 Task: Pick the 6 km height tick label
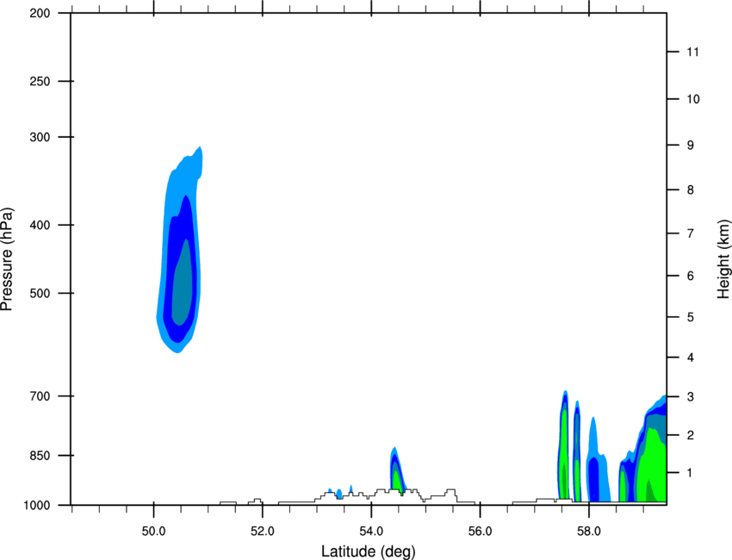(691, 276)
